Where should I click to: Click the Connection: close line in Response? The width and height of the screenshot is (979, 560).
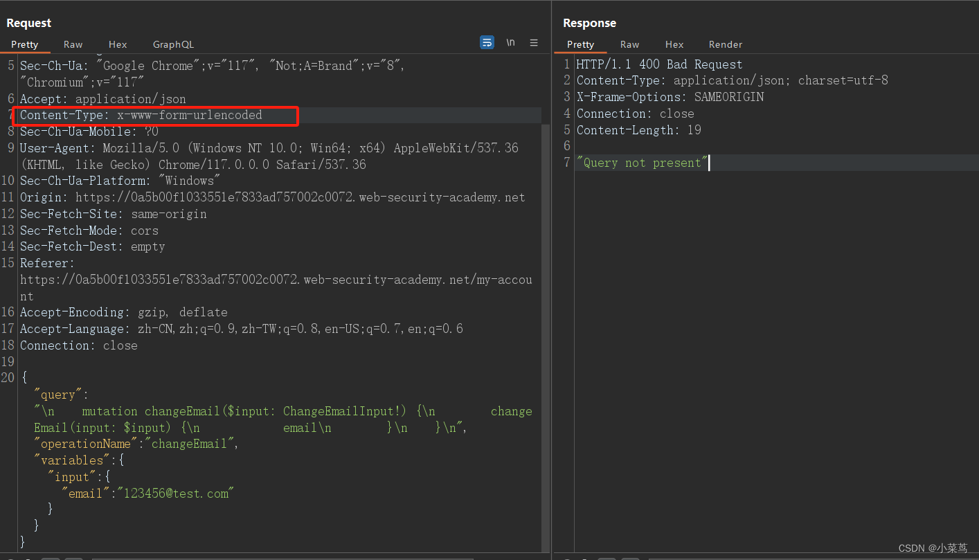coord(635,114)
